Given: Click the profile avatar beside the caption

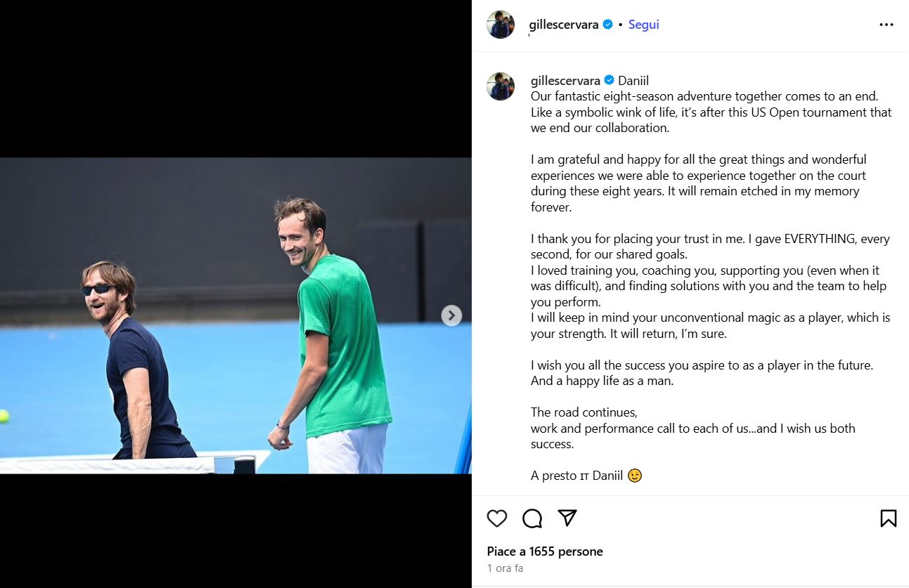Looking at the screenshot, I should [x=501, y=86].
